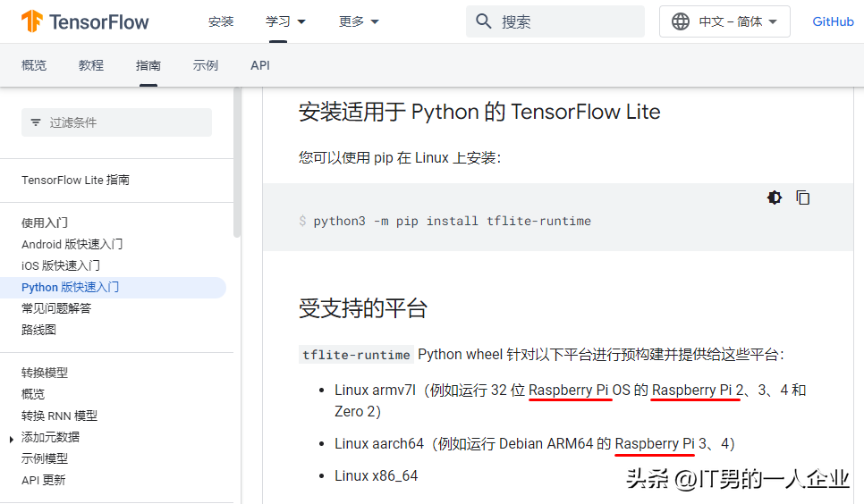Screen dimensions: 864x504
Task: Open the 安装 menu item
Action: pyautogui.click(x=221, y=21)
